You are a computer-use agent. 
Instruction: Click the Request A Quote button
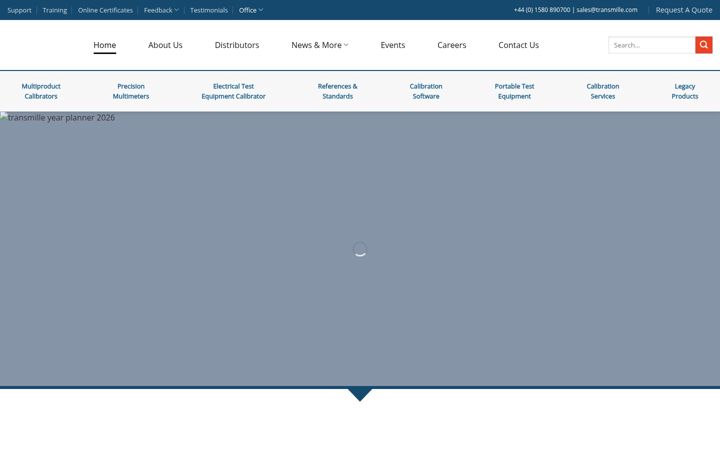[684, 10]
